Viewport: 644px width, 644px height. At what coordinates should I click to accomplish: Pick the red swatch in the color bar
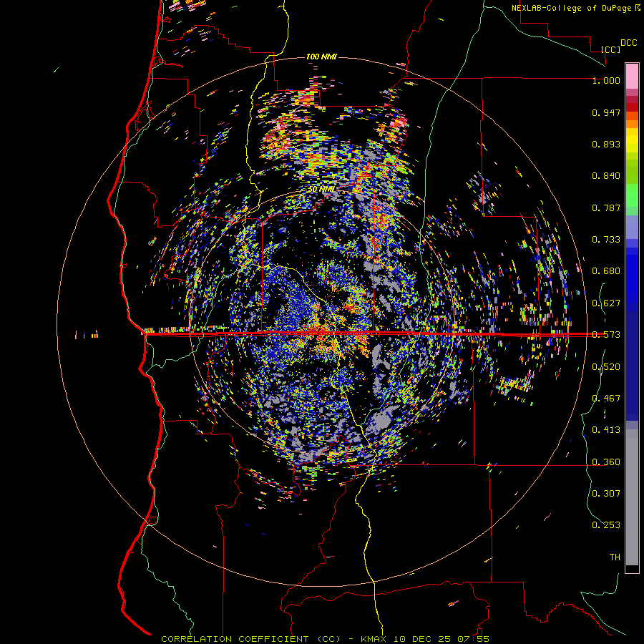[x=632, y=107]
